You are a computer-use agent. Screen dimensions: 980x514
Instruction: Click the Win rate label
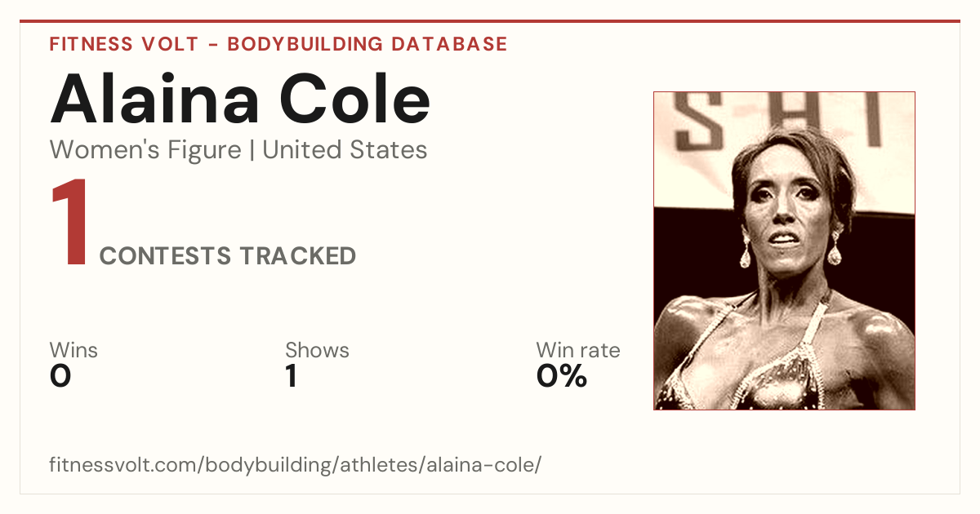pos(578,350)
